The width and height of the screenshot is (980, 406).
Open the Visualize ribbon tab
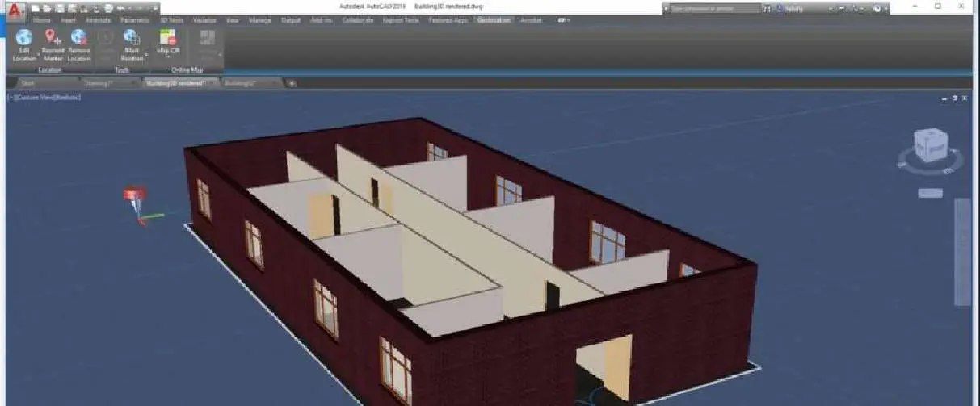204,19
